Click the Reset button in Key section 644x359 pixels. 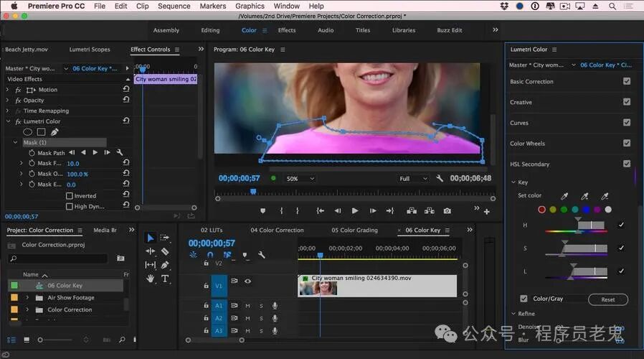point(608,299)
